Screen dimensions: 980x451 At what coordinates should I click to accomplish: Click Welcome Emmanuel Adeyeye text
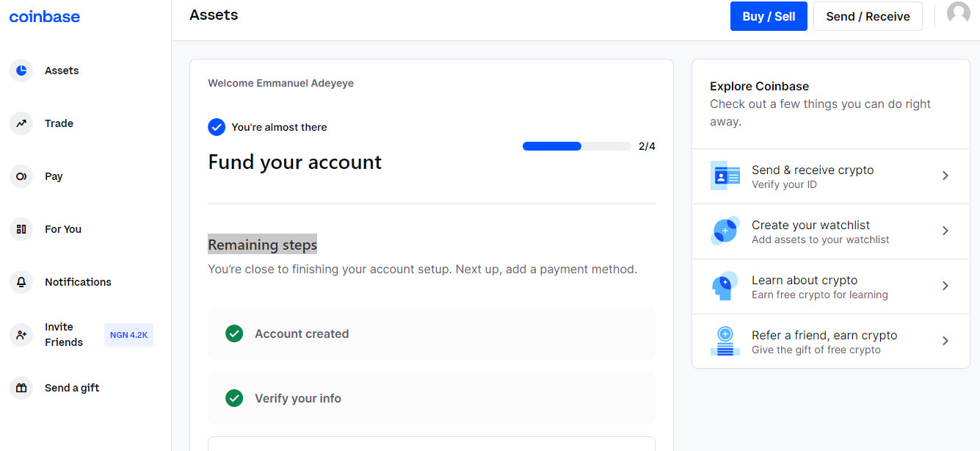tap(280, 83)
